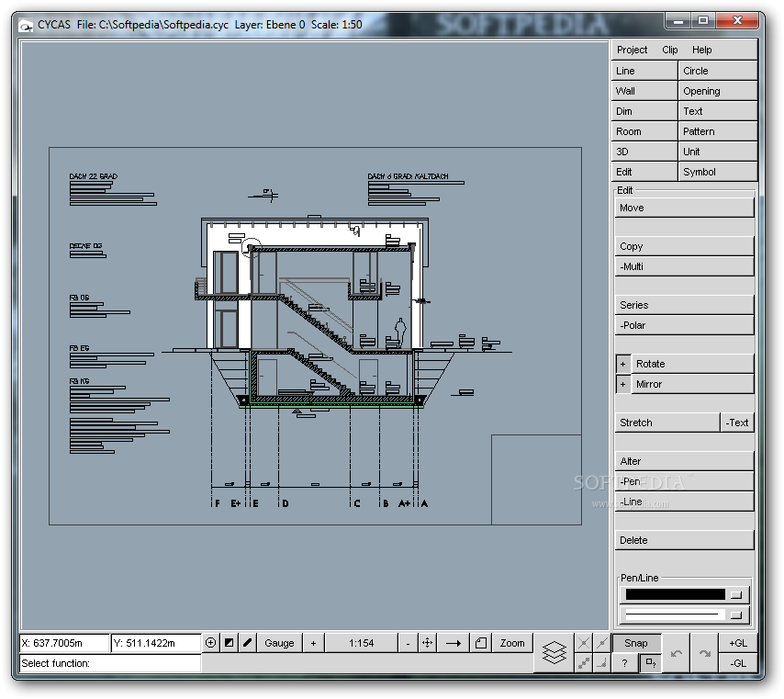This screenshot has width=784, height=699.
Task: Select the Line tool category
Action: tap(644, 71)
